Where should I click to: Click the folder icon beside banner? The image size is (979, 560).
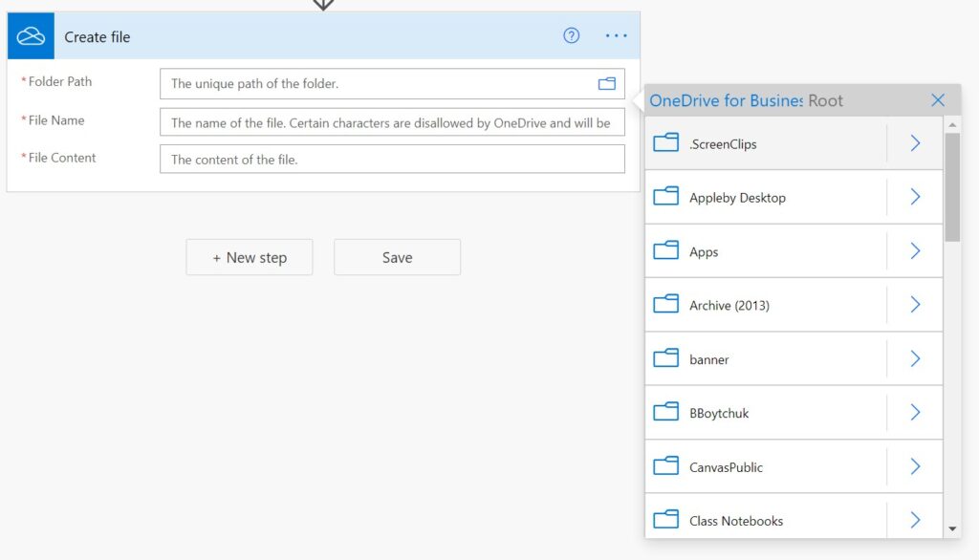[x=665, y=358]
